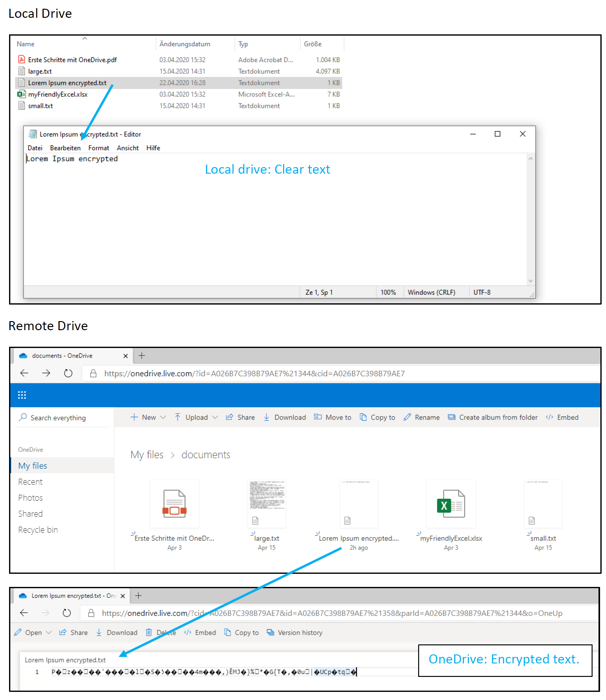The height and width of the screenshot is (700, 606).
Task: Select myFriendlyExcel.xlsx Excel icon in explorer
Action: [x=22, y=94]
